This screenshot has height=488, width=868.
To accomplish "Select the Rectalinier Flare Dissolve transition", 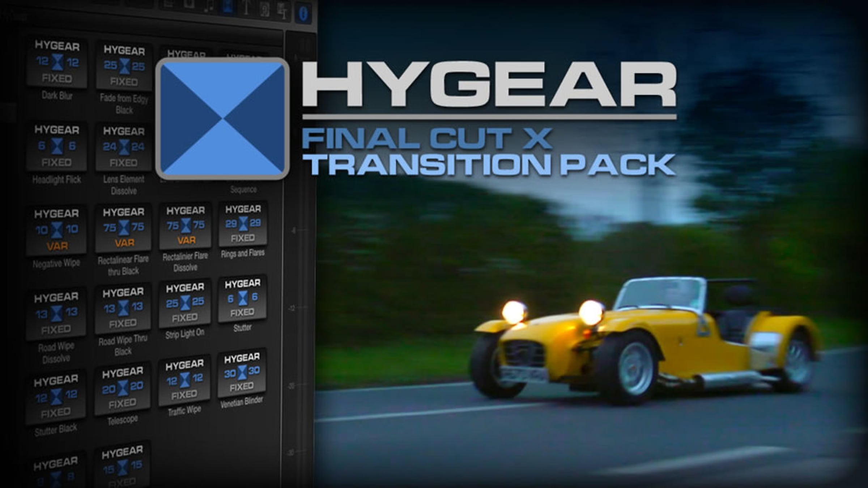I will click(186, 226).
